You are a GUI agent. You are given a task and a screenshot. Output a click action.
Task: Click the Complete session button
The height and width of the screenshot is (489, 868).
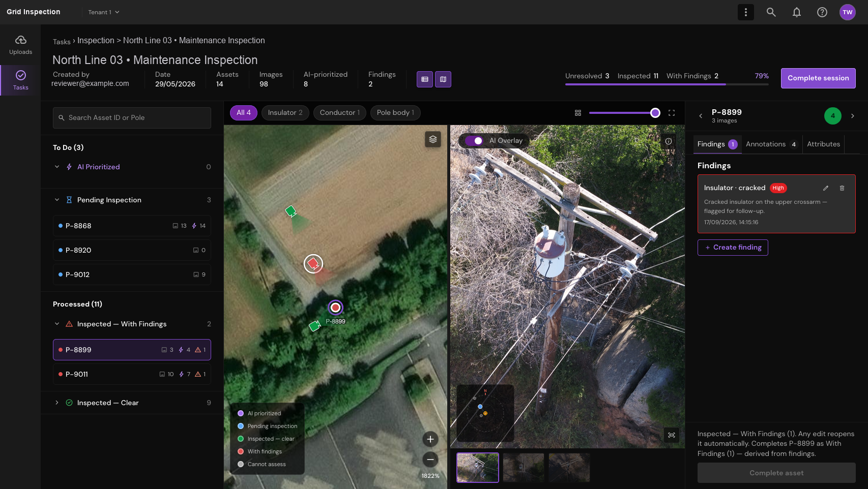818,78
